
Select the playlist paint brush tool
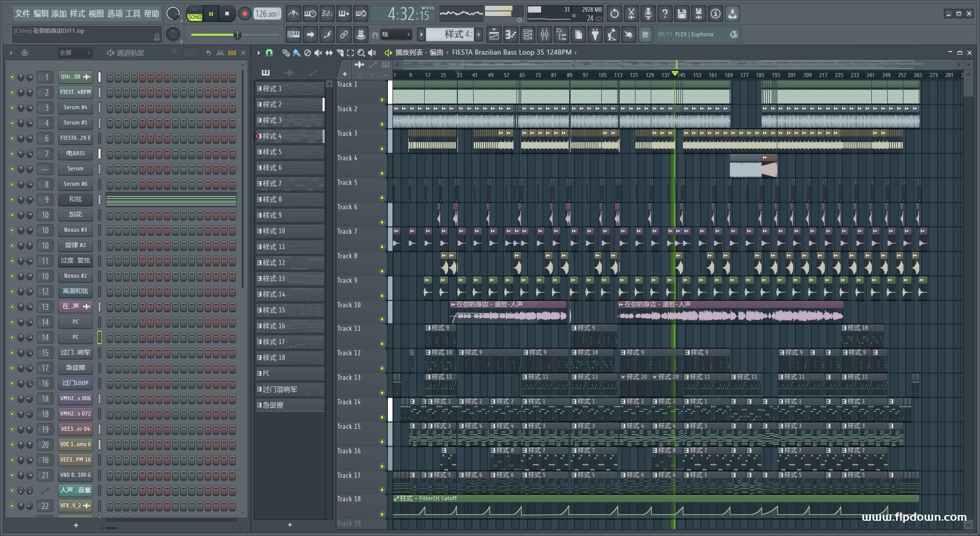point(297,53)
